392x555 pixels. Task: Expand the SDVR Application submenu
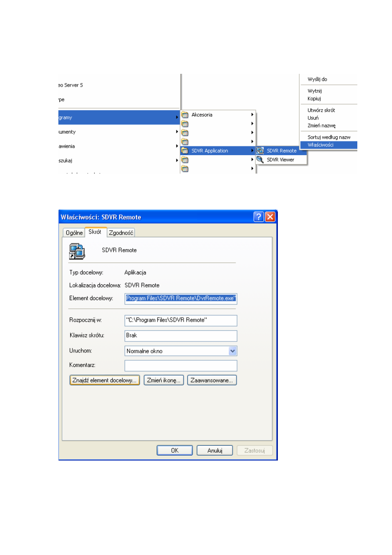pos(252,151)
